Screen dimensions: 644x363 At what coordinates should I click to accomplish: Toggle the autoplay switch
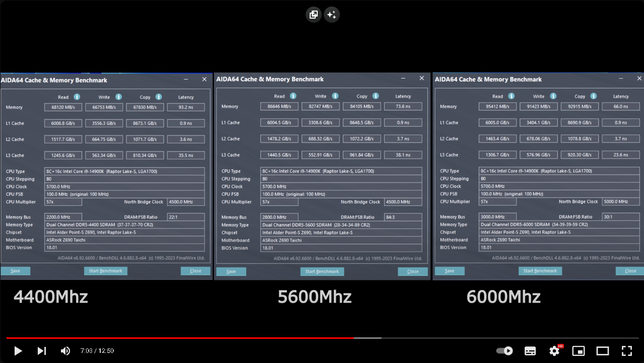pos(505,351)
